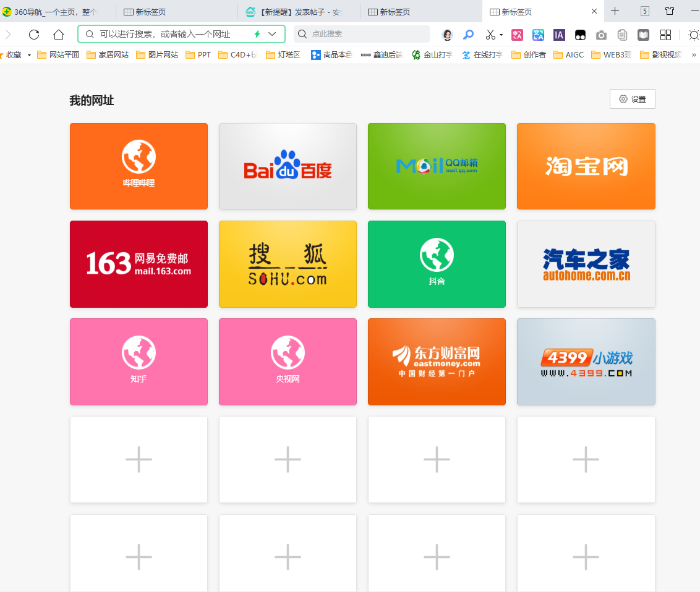Open the 在线打字 bookmark
The height and width of the screenshot is (592, 700).
click(x=482, y=55)
